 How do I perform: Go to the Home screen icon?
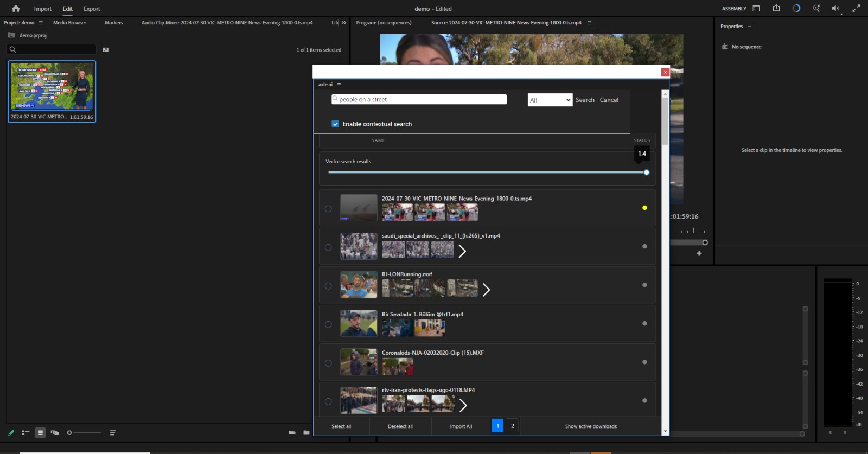[16, 9]
